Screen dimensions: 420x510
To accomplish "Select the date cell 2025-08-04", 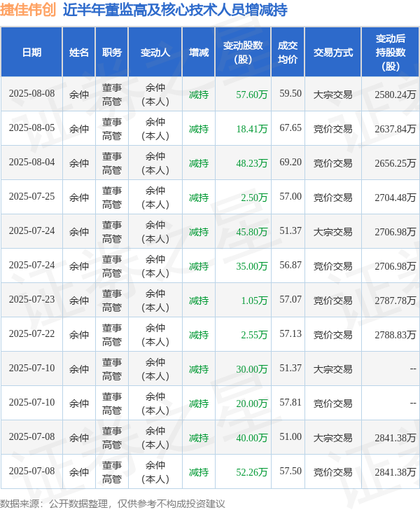I will tap(32, 163).
